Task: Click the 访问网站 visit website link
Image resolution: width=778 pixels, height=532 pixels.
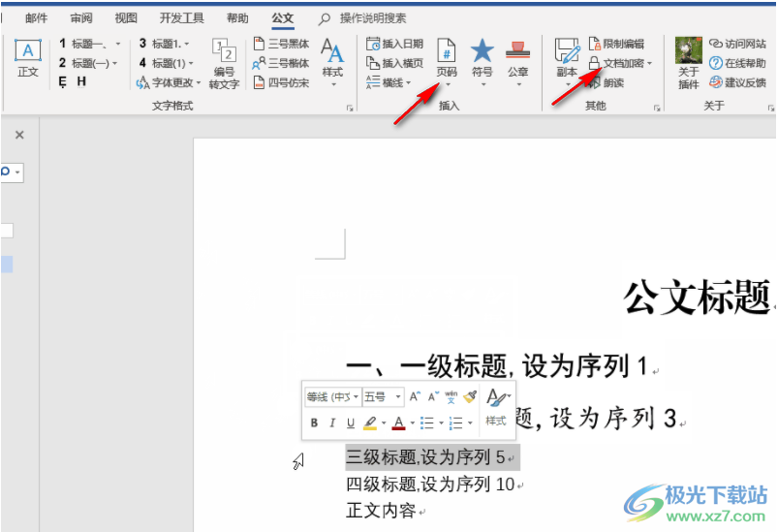Action: [x=737, y=44]
